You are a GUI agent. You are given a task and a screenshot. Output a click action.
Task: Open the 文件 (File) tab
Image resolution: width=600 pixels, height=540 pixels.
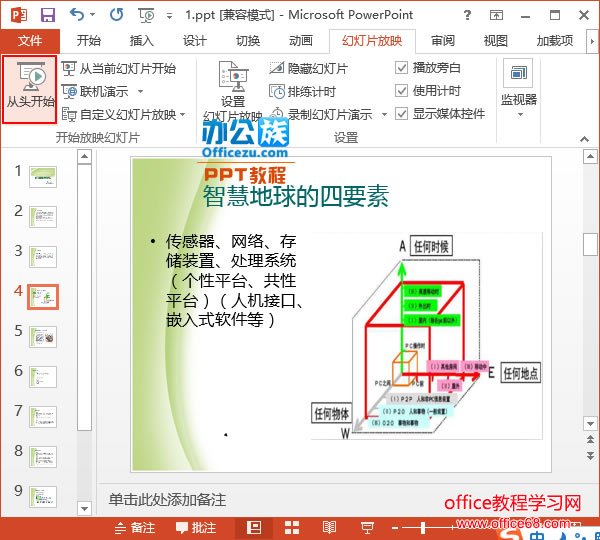point(30,41)
